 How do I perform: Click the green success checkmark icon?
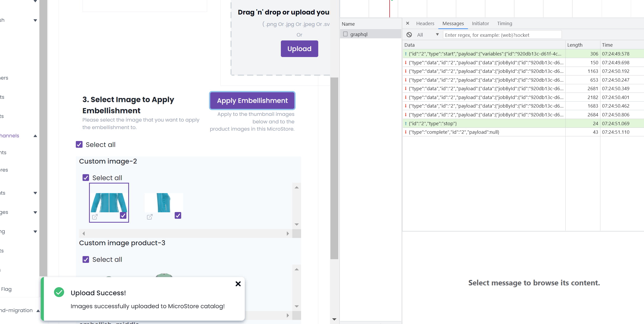point(59,292)
